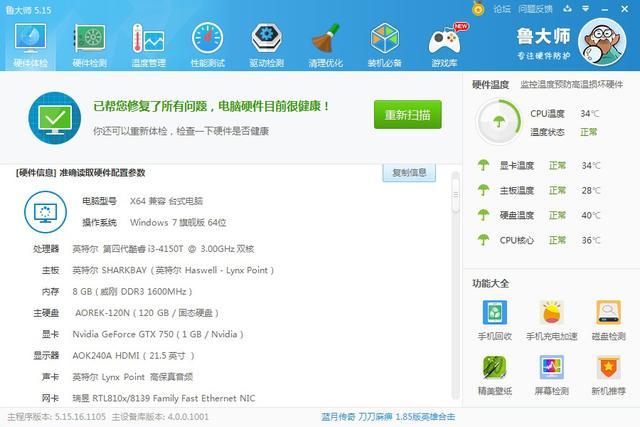The height and width of the screenshot is (427, 640).
Task: Open 装机必备 essential software
Action: point(385,44)
